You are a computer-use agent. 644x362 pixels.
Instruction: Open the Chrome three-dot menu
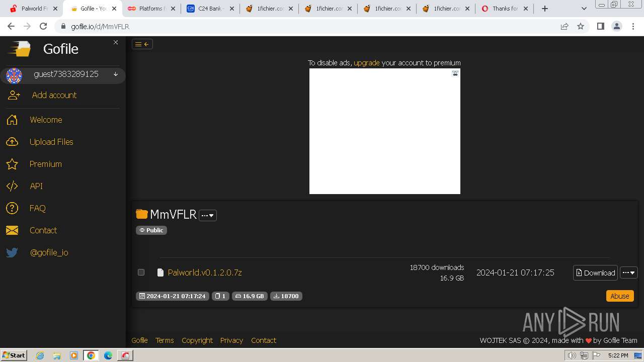point(633,26)
